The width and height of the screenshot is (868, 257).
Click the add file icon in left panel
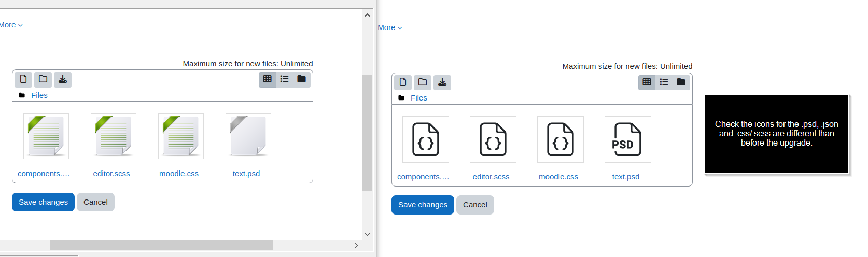tap(23, 79)
